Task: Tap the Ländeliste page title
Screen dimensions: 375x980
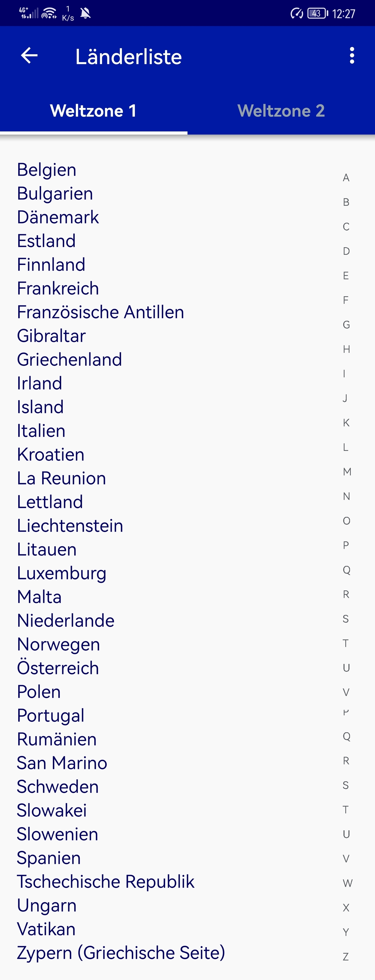Action: click(x=128, y=57)
